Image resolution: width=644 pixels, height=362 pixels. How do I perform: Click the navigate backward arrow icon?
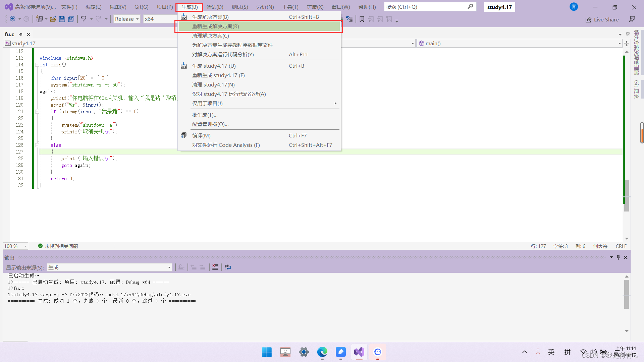click(x=13, y=19)
